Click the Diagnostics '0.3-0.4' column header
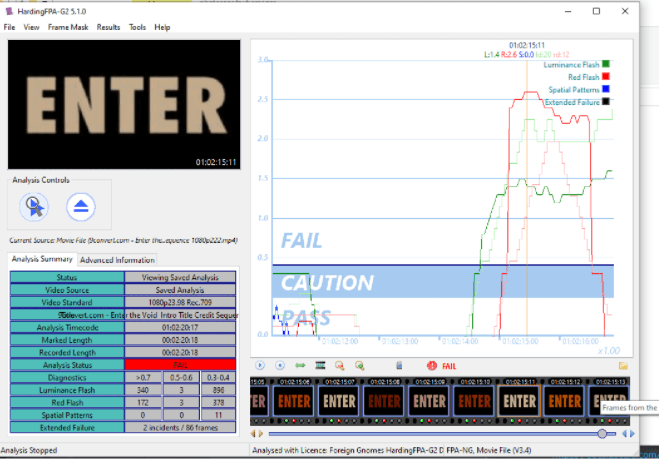The height and width of the screenshot is (465, 661). pyautogui.click(x=218, y=378)
